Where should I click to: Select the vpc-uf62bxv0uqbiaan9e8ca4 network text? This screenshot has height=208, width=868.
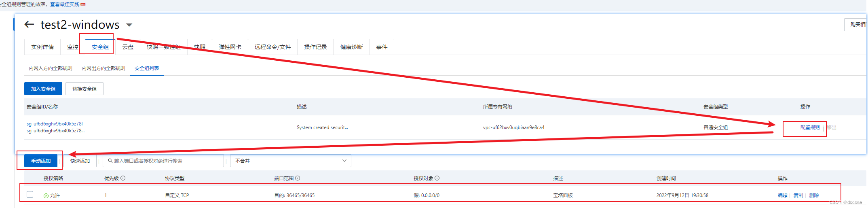click(x=514, y=127)
